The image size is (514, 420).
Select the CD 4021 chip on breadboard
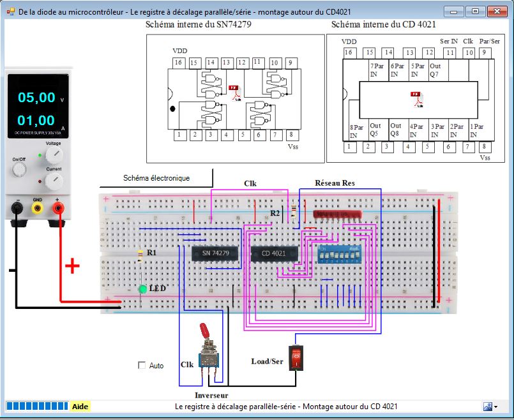(274, 253)
